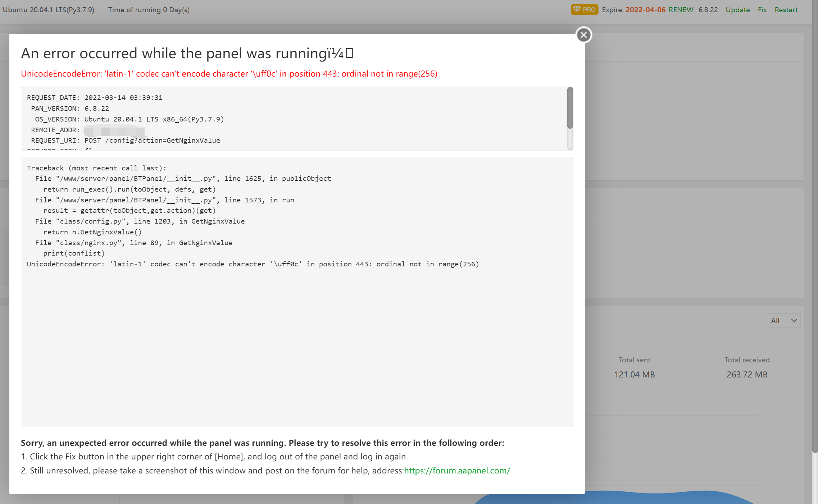The height and width of the screenshot is (504, 818).
Task: Click version number 6.8.22 in header
Action: 708,10
